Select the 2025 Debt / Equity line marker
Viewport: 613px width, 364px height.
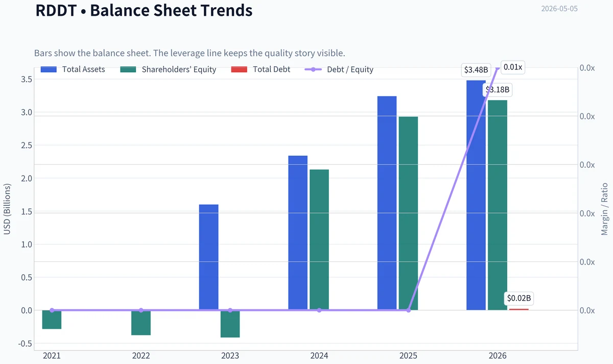tap(408, 310)
